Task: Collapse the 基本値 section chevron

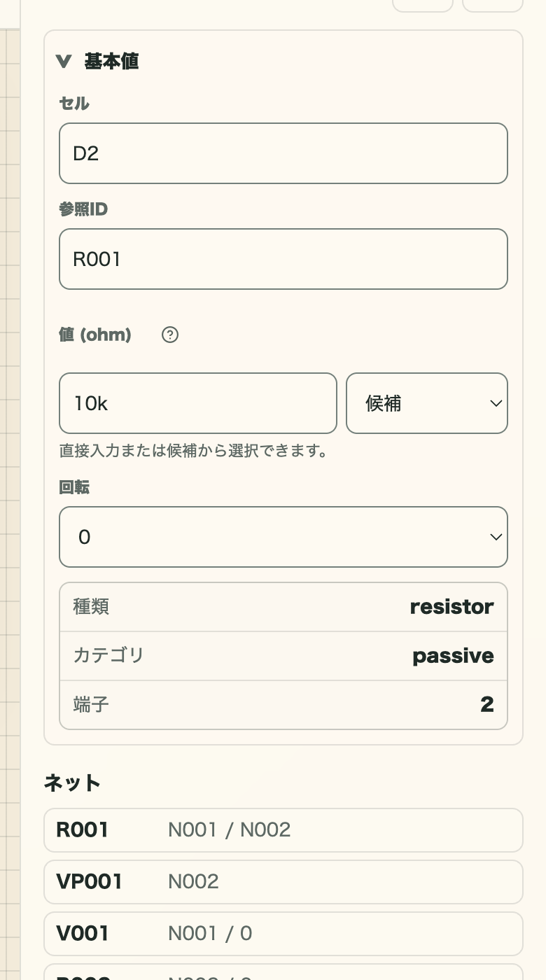Action: (x=64, y=62)
